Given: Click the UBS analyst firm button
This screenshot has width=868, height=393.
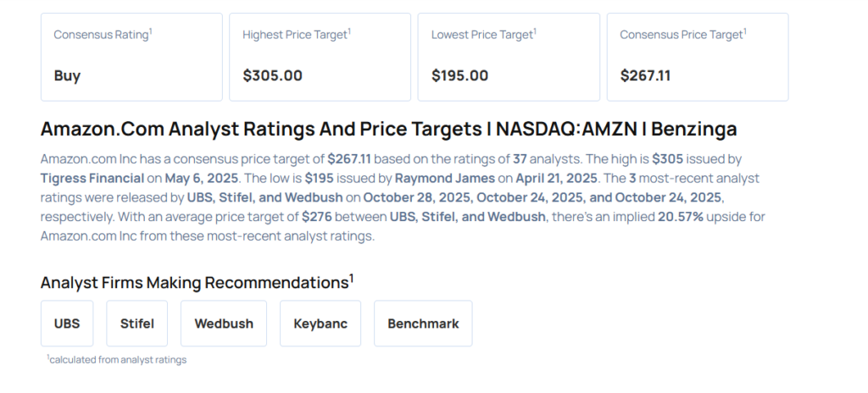Looking at the screenshot, I should point(67,324).
